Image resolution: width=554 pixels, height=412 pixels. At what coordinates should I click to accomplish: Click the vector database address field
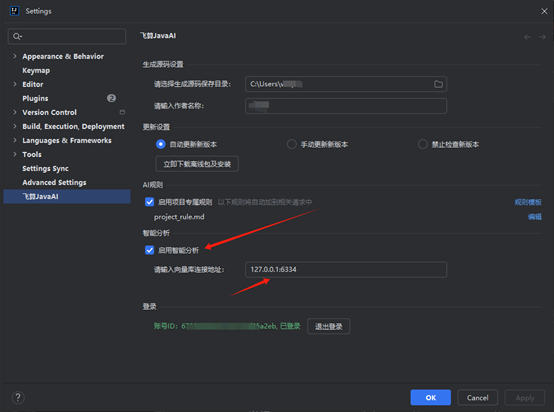346,269
